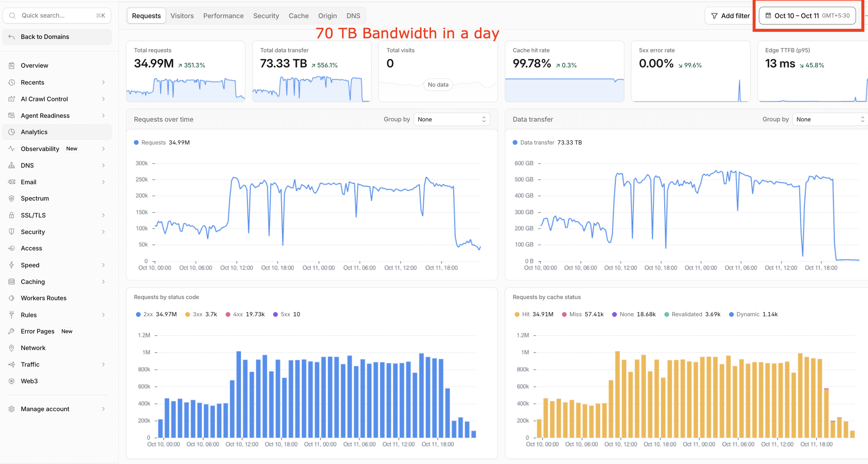Click the Observability pulse icon

coord(12,149)
